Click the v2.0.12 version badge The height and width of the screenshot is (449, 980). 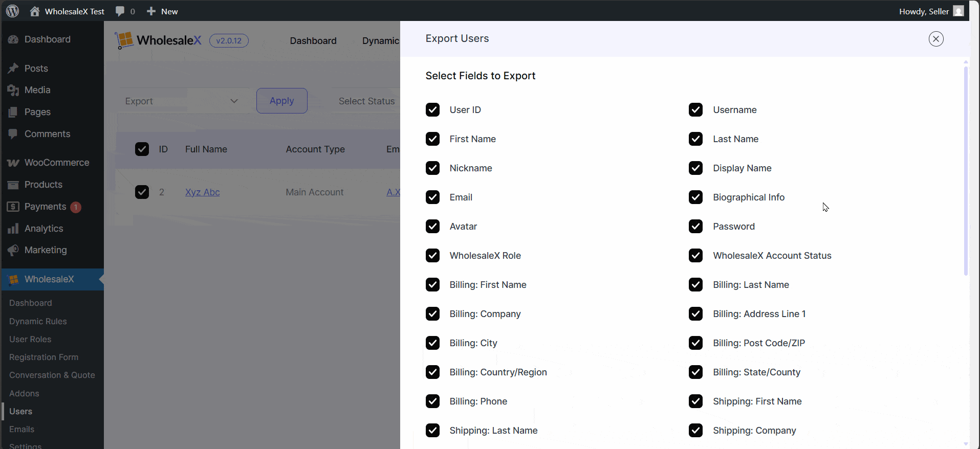pos(229,41)
